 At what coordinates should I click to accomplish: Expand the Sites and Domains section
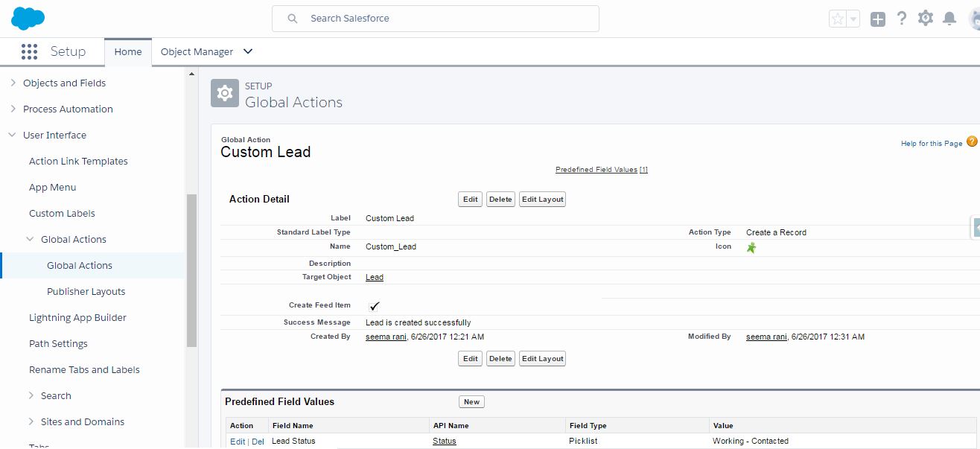coord(33,421)
